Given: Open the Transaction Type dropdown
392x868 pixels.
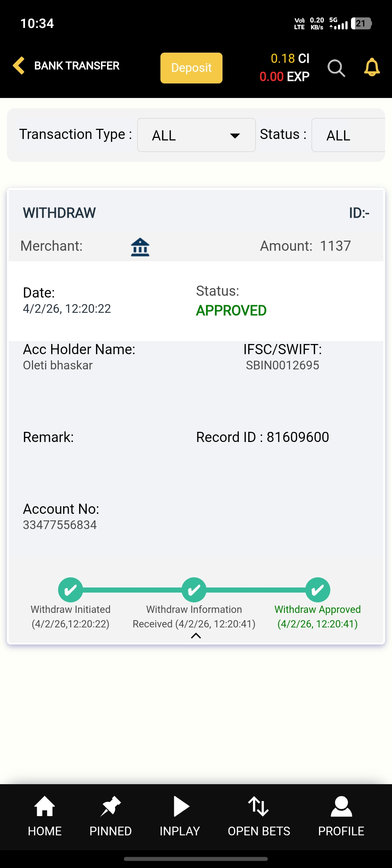Looking at the screenshot, I should click(x=196, y=135).
